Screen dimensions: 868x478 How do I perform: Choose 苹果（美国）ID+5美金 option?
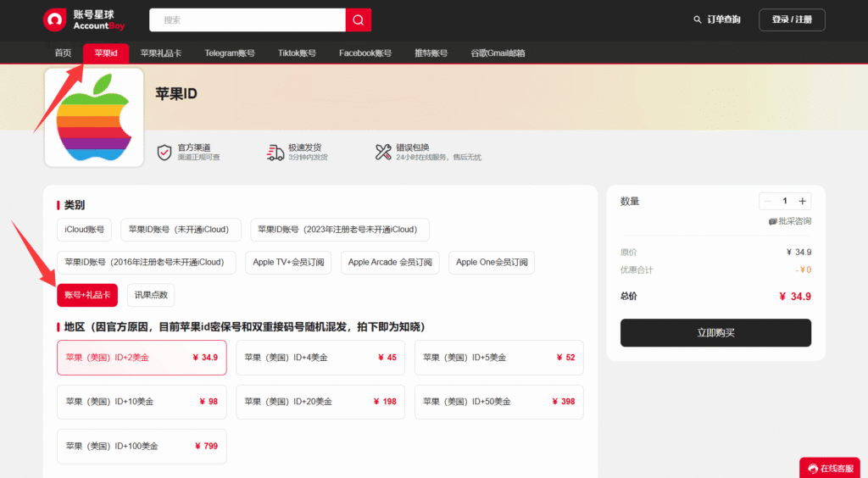(498, 358)
